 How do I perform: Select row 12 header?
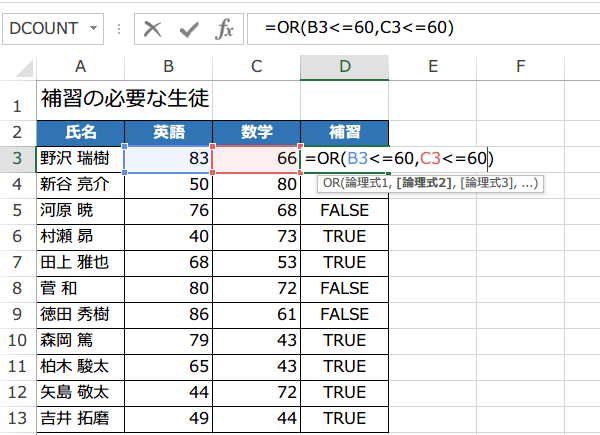(18, 393)
